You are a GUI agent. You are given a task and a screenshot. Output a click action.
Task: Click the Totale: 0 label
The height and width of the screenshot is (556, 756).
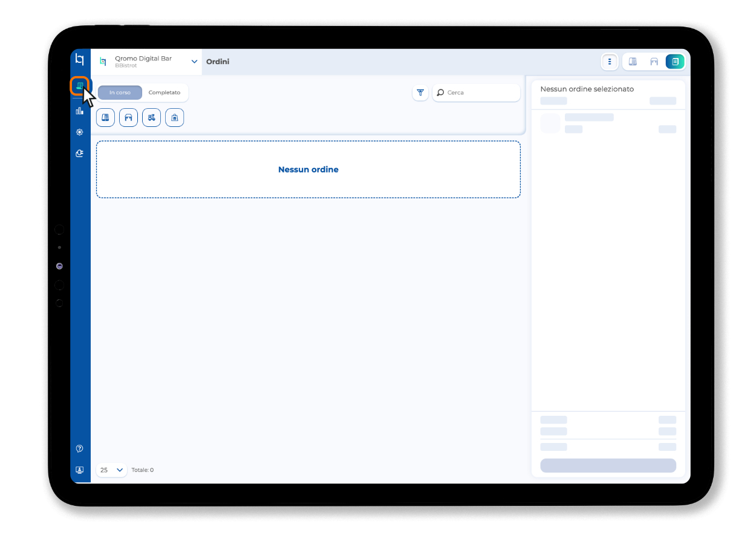pos(143,470)
